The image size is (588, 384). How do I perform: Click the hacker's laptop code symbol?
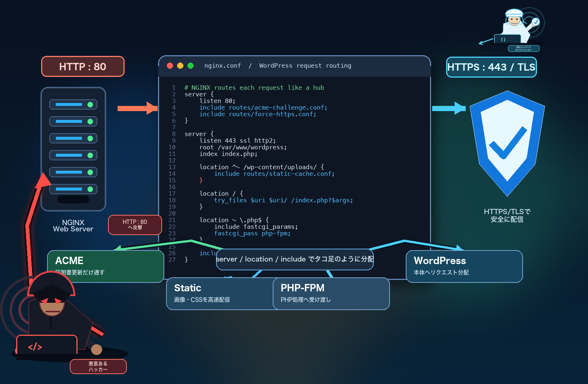(x=35, y=347)
